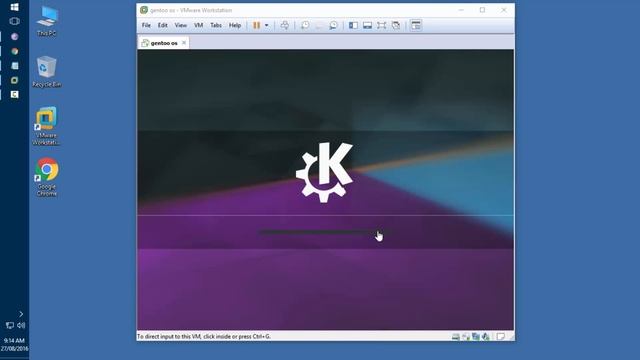640x360 pixels.
Task: Enter full screen mode
Action: (x=381, y=25)
